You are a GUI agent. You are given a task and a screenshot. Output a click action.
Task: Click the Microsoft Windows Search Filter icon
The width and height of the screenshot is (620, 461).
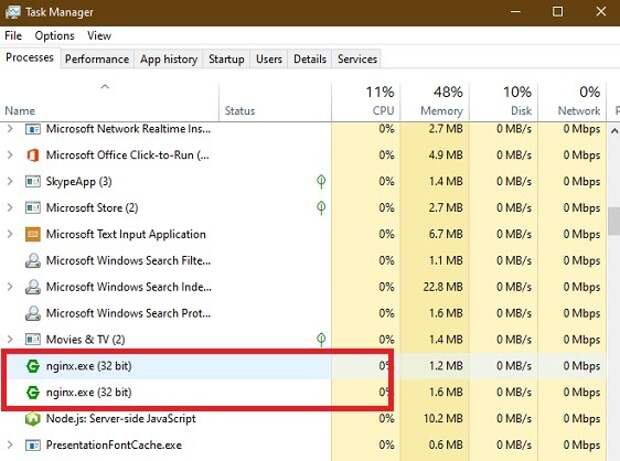click(33, 261)
